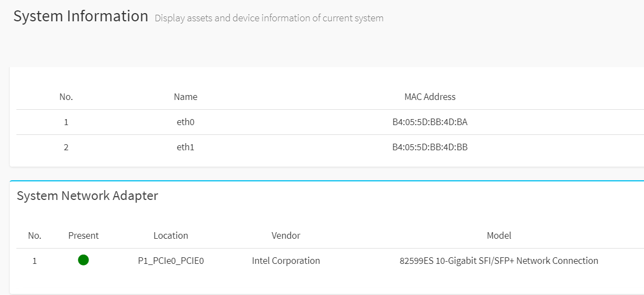Click the Location column header
644x295 pixels.
171,236
